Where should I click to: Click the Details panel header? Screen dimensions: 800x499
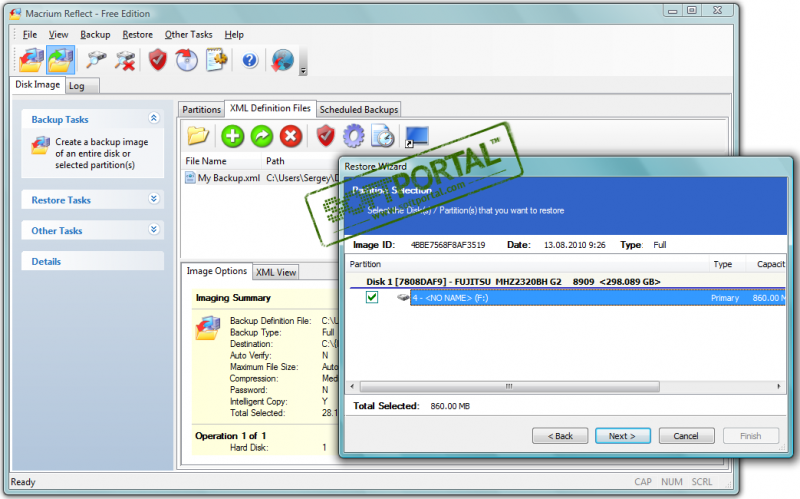tap(92, 261)
